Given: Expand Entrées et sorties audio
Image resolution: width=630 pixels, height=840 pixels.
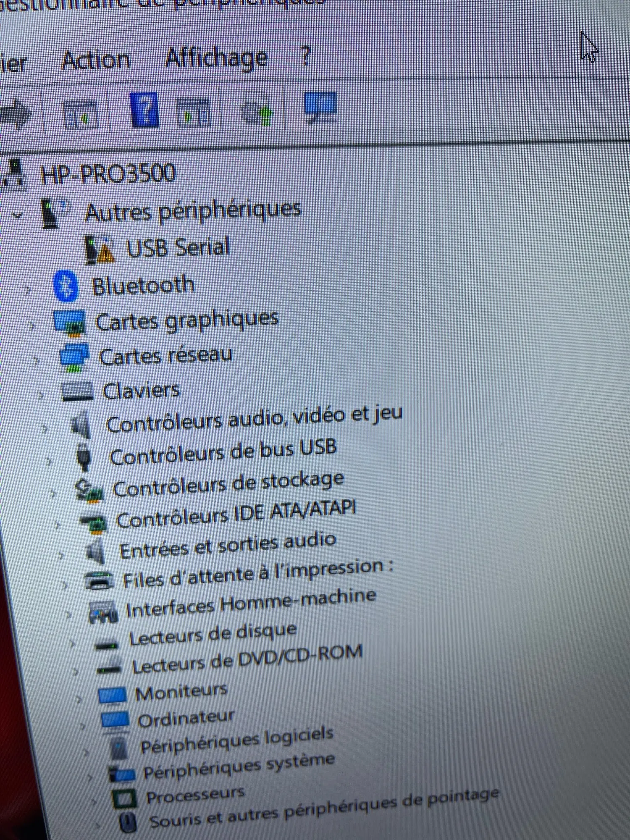Looking at the screenshot, I should 61,555.
